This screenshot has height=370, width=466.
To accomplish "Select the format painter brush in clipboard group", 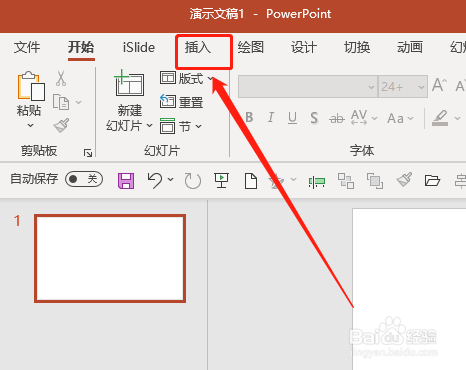I will (x=61, y=125).
